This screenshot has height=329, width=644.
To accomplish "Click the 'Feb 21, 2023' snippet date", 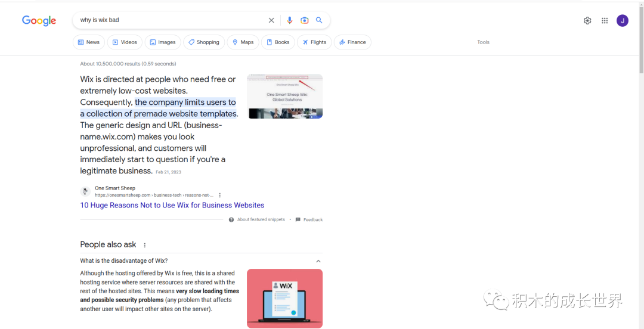I will [168, 172].
